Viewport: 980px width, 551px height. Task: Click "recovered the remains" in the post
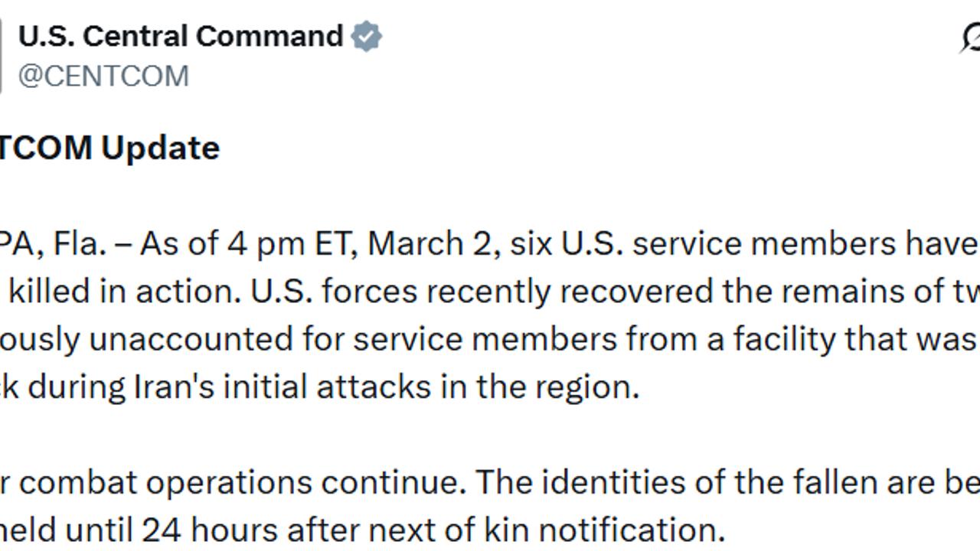pos(625,292)
